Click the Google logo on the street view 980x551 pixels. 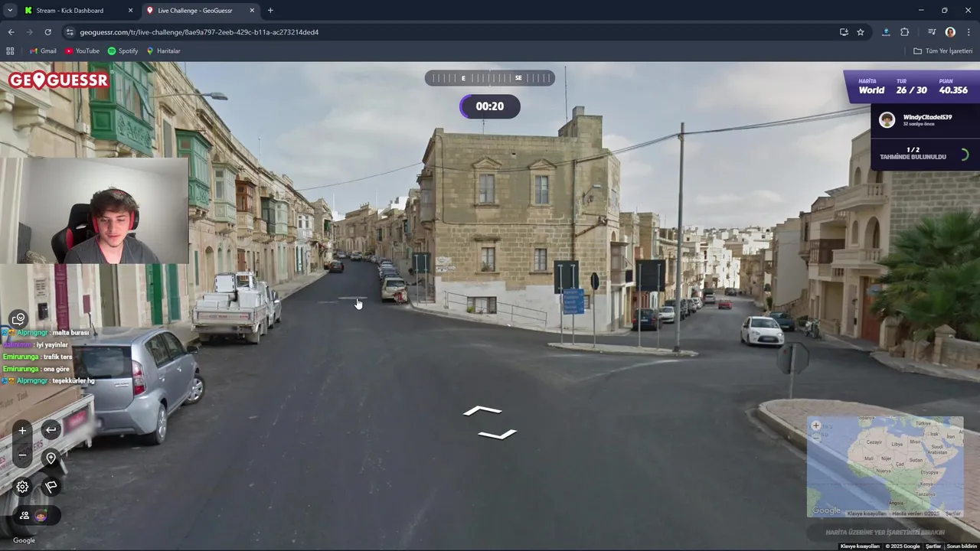coord(24,540)
